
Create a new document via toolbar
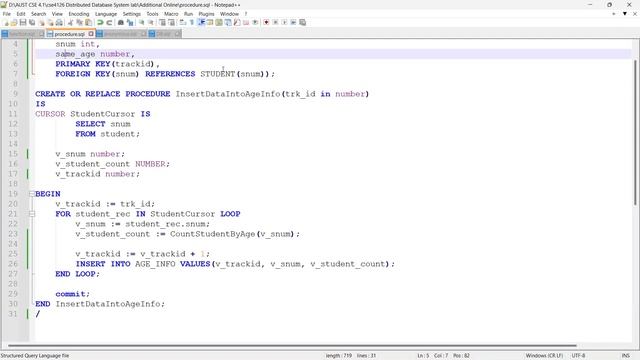(x=6, y=22)
